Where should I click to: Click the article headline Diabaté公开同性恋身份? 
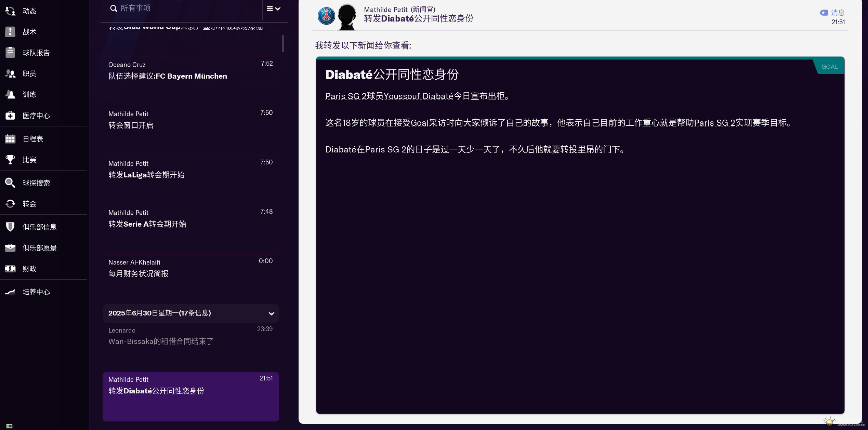click(x=392, y=75)
